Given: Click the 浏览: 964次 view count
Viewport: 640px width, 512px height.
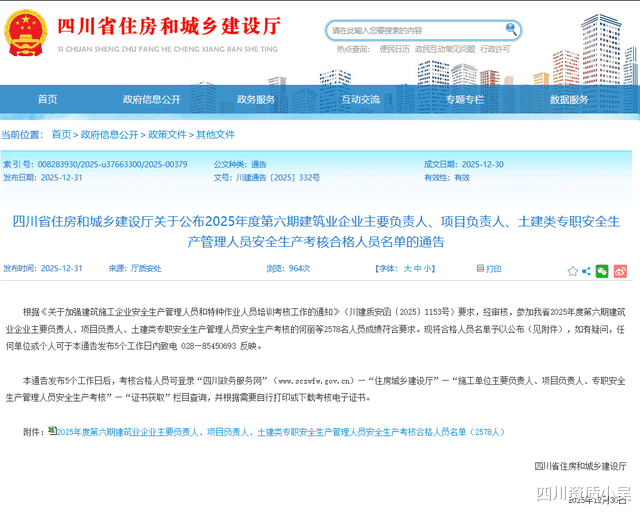Looking at the screenshot, I should coord(288,268).
